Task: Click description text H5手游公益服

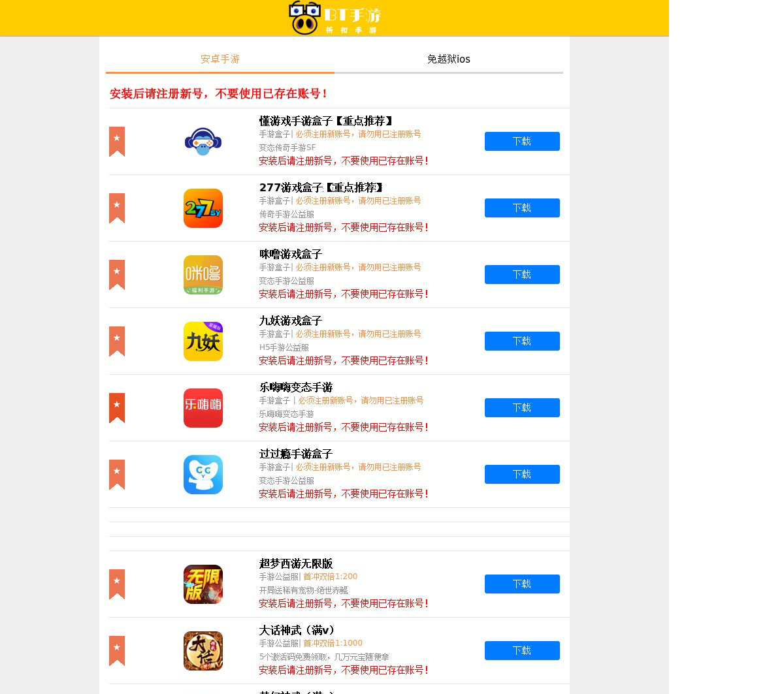Action: click(x=284, y=347)
